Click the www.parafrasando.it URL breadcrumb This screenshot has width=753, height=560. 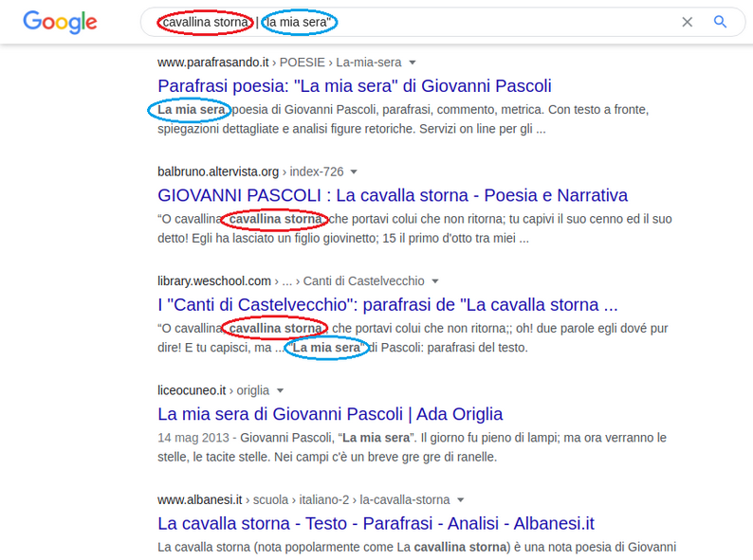pos(280,63)
